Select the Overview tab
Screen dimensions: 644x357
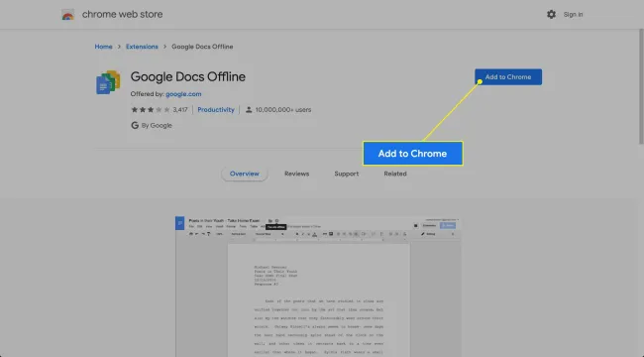pos(245,174)
